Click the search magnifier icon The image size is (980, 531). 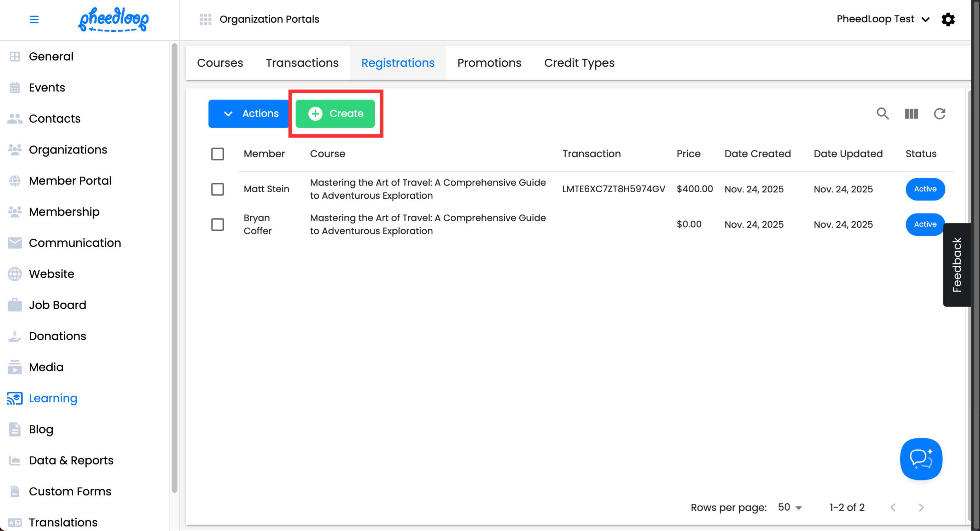pyautogui.click(x=883, y=113)
